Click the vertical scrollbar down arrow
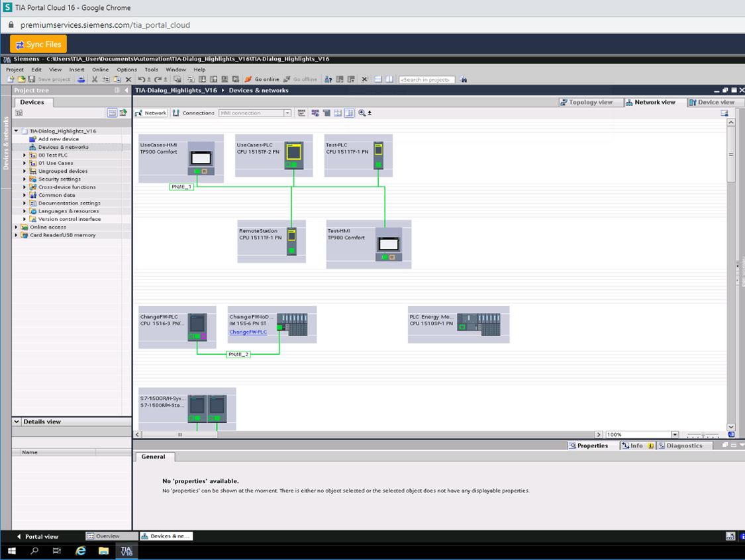This screenshot has height=560, width=745. 730,427
